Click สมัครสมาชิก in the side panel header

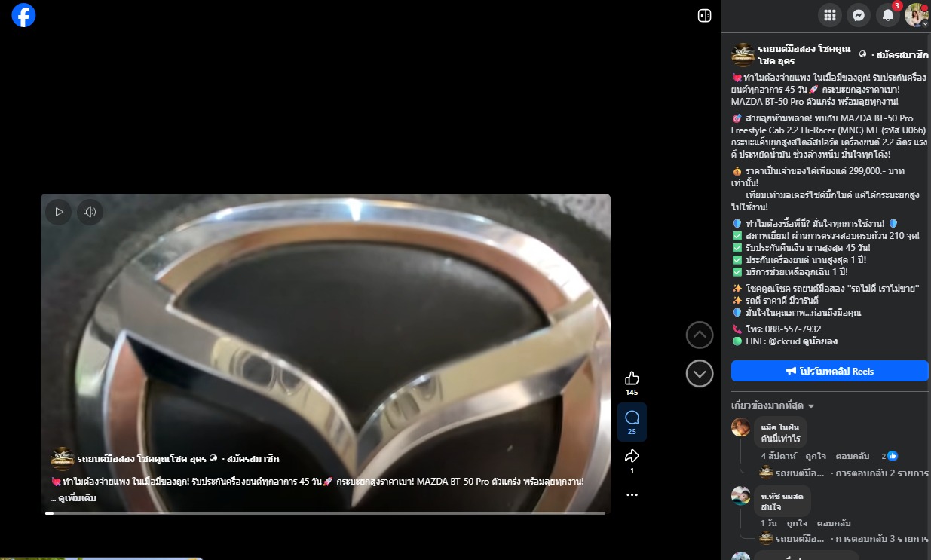[x=902, y=54]
